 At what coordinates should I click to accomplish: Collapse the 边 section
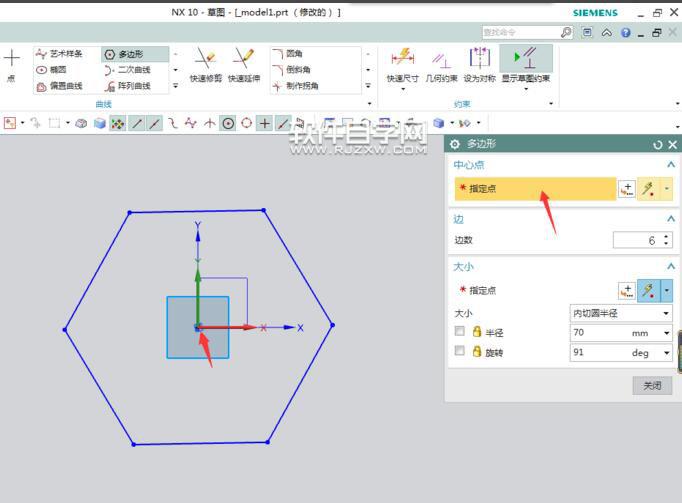[670, 219]
